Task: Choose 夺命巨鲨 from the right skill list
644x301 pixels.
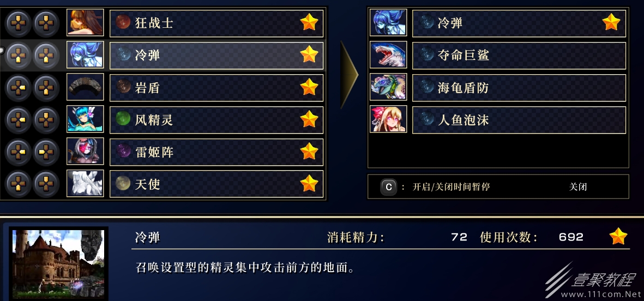Action: pyautogui.click(x=519, y=55)
